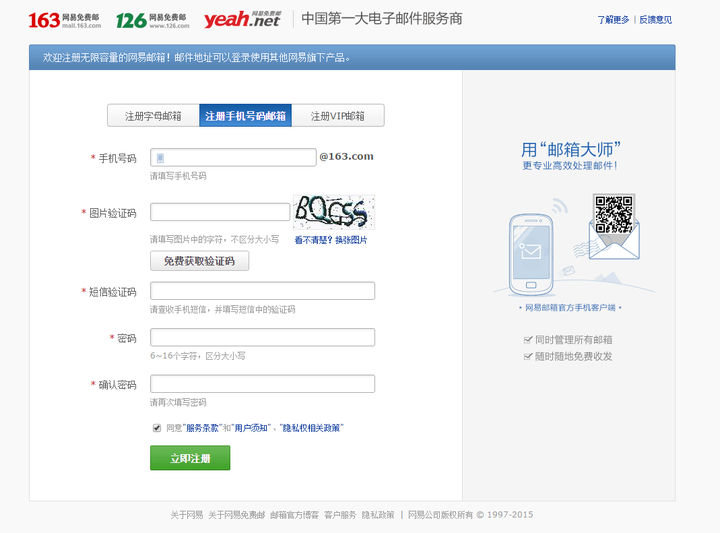Open 关于网易 footer link
Viewport: 720px width, 533px height.
186,515
